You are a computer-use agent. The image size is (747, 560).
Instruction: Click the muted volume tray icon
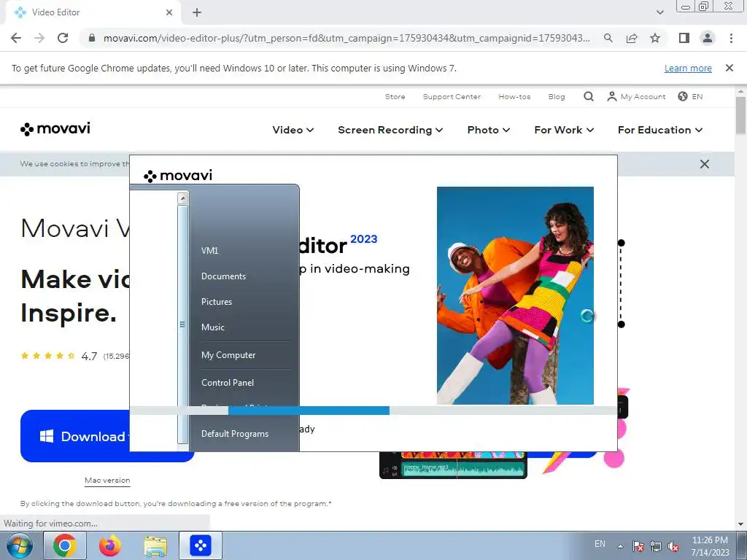[673, 546]
